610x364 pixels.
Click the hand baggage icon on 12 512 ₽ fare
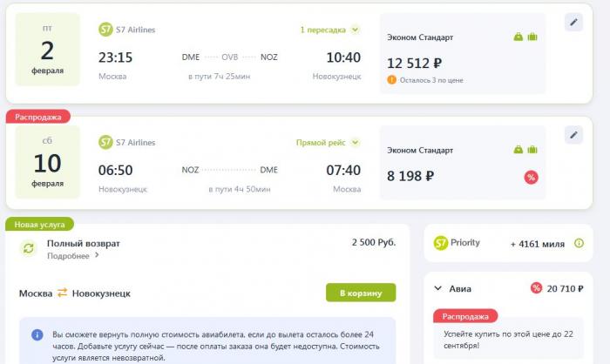518,37
